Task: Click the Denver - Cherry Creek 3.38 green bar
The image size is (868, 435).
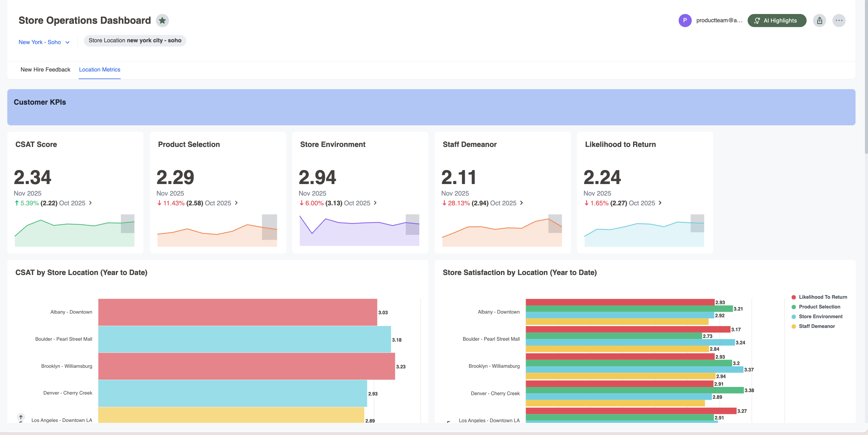Action: point(635,390)
